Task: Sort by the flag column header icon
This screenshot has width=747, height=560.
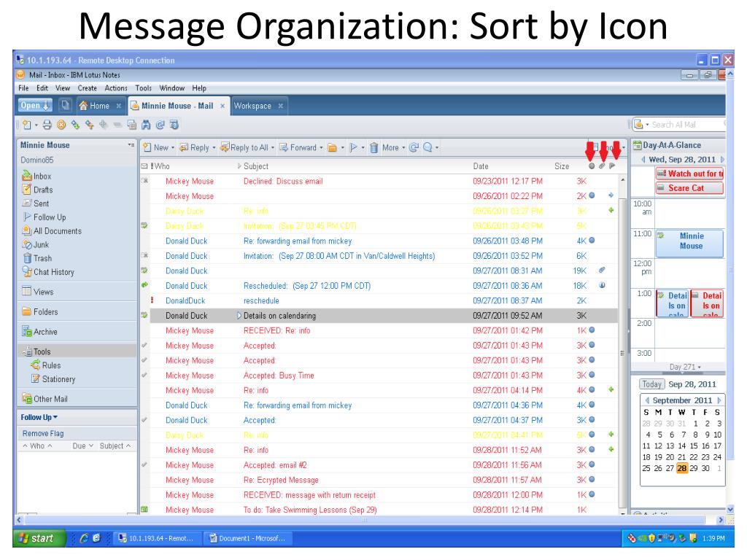Action: (612, 166)
